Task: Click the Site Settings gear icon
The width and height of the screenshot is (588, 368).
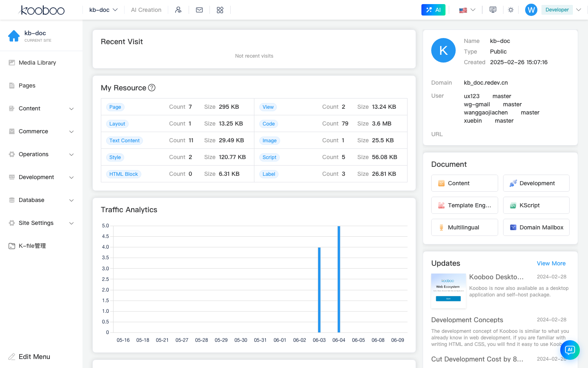Action: pos(12,223)
